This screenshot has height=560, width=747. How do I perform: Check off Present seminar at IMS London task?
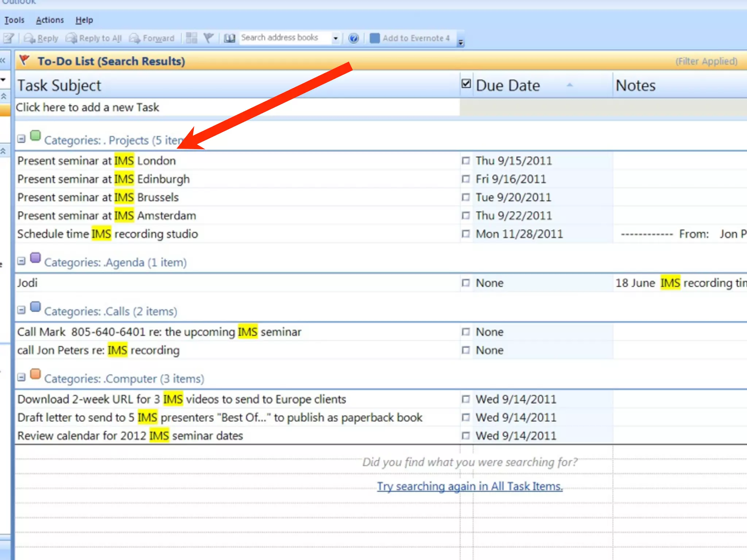(466, 161)
